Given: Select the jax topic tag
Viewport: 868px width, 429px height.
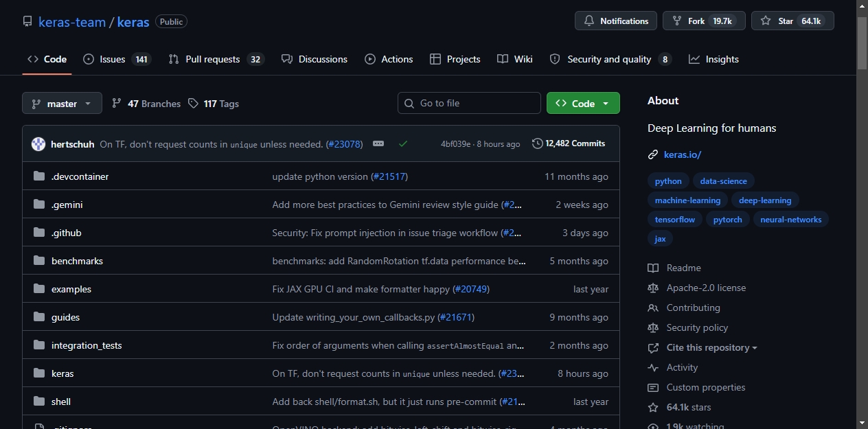Looking at the screenshot, I should coord(660,239).
